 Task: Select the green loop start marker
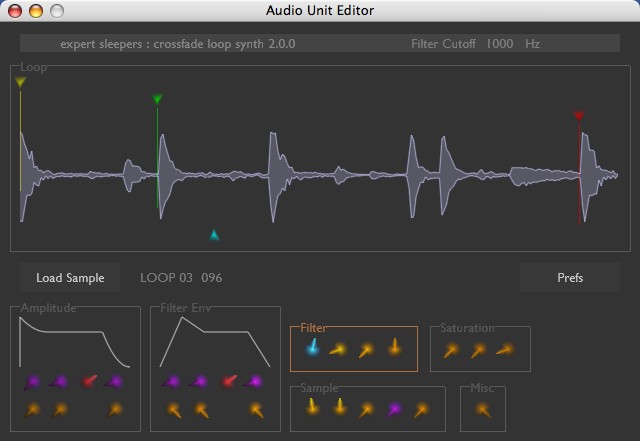pos(158,98)
